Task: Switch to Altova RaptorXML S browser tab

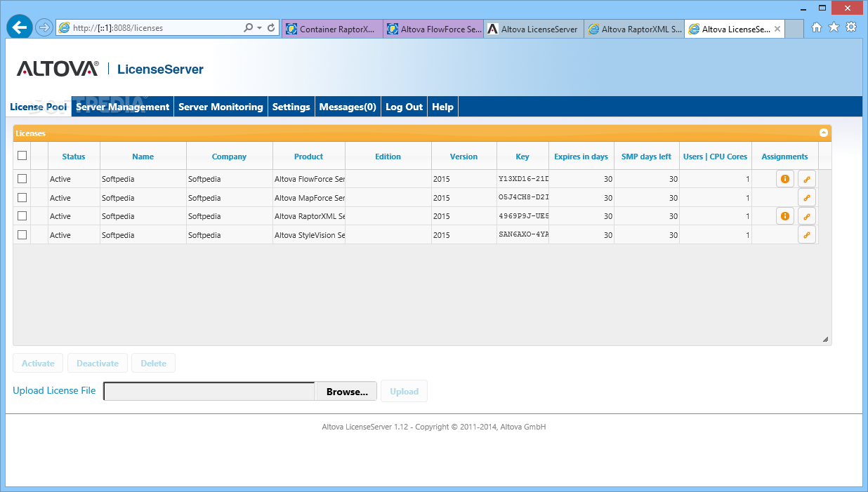Action: (x=634, y=29)
